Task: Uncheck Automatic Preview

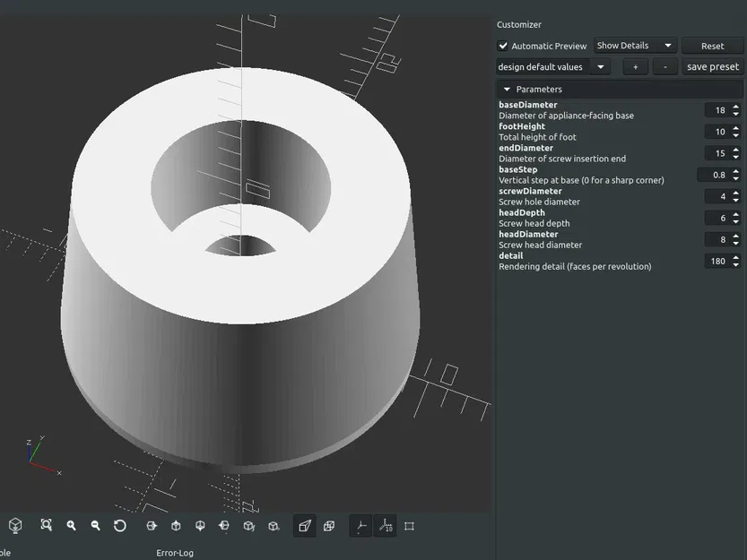Action: click(504, 46)
